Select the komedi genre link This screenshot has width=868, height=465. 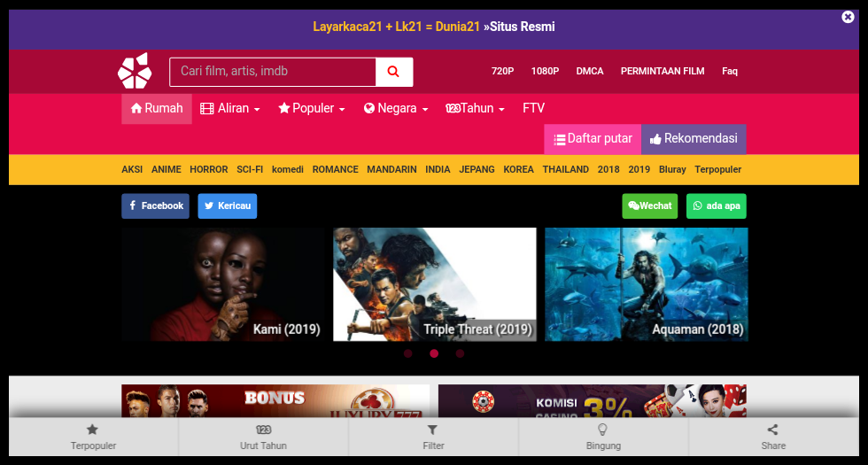click(x=287, y=169)
